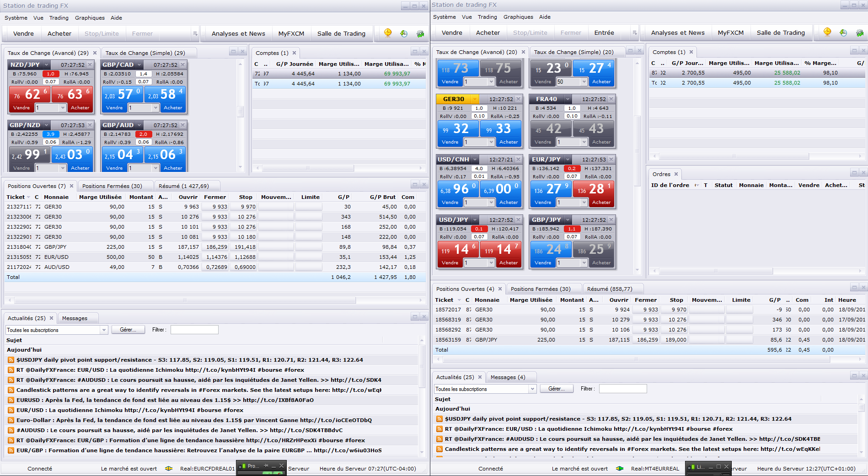Open the GBP/CAD symbol dropdown arrow

[139, 65]
